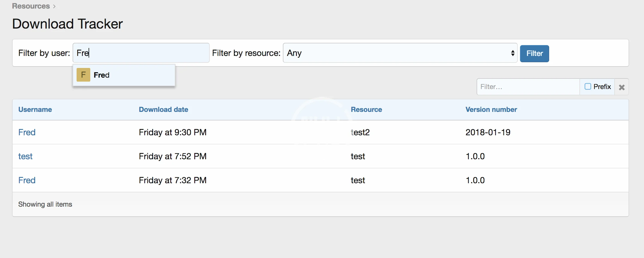Screen dimensions: 644x258
Task: Sort by the Version number header
Action: [491, 110]
